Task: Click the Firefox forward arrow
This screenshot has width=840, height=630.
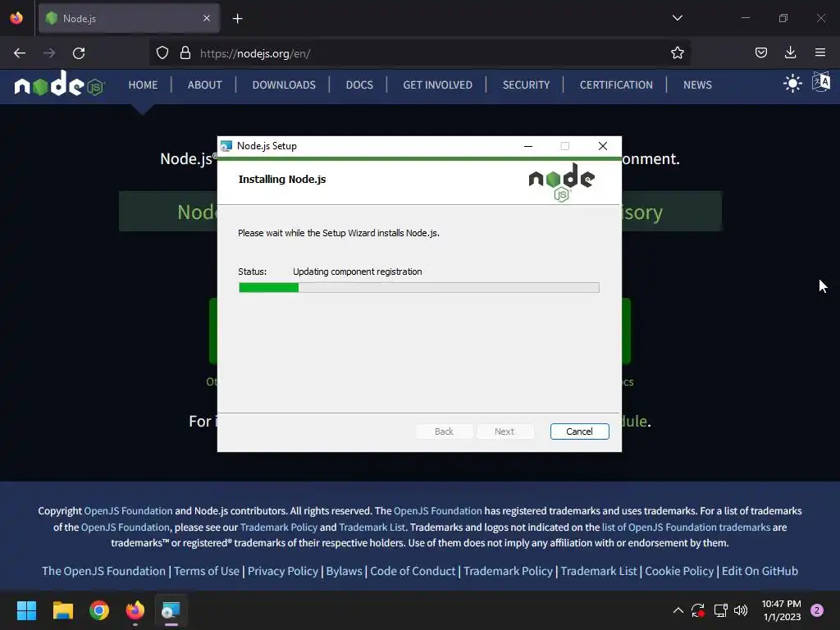Action: pos(49,53)
